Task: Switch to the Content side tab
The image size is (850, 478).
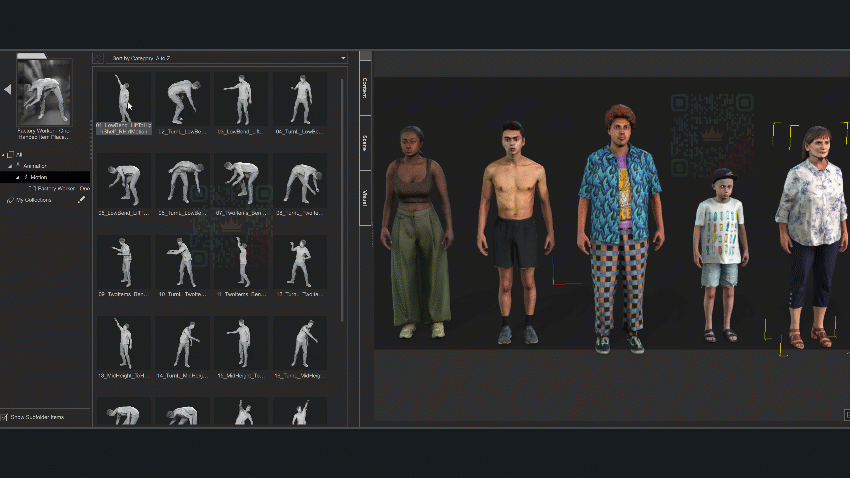Action: [x=365, y=88]
